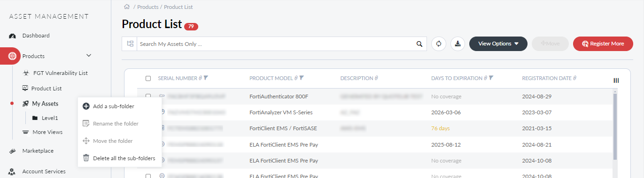Click the rocket icon for My Assets

[25, 104]
